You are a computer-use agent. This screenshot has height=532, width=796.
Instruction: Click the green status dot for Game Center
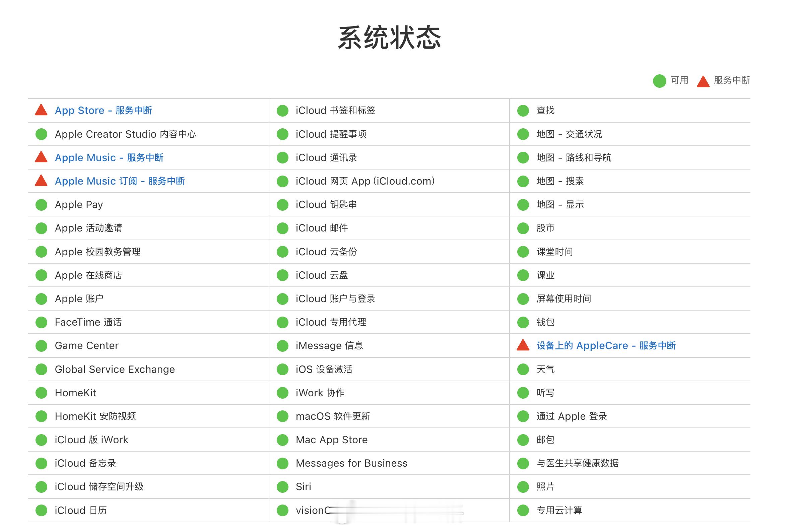(x=42, y=346)
